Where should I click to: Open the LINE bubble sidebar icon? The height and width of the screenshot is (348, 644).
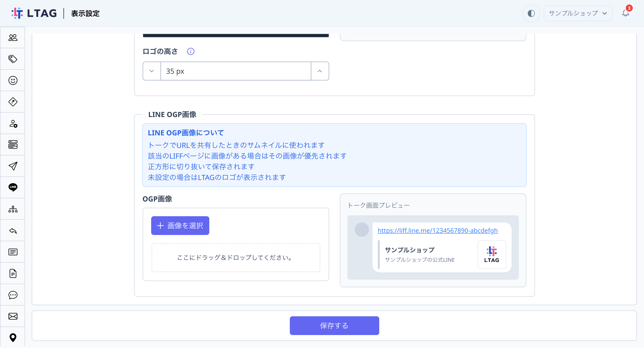[13, 187]
